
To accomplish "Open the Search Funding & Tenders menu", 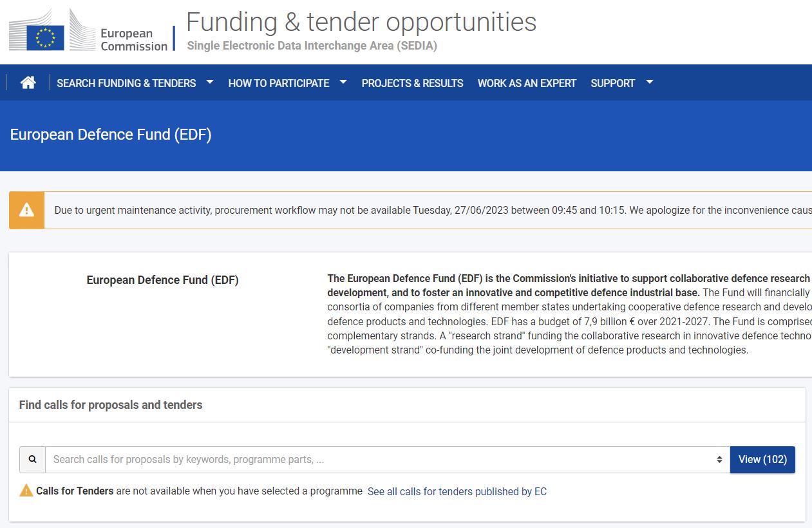I will [x=126, y=83].
